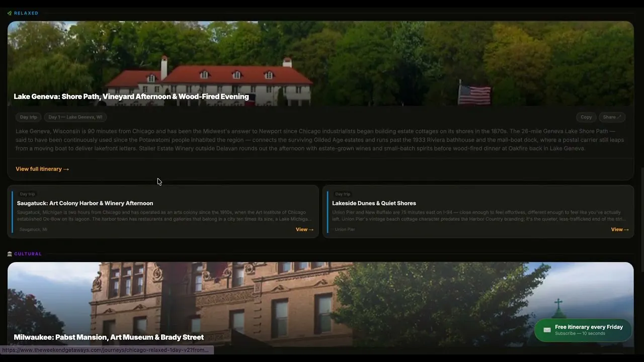The width and height of the screenshot is (644, 362).
Task: Click the Lakeside Dunes card description text
Action: [x=479, y=216]
